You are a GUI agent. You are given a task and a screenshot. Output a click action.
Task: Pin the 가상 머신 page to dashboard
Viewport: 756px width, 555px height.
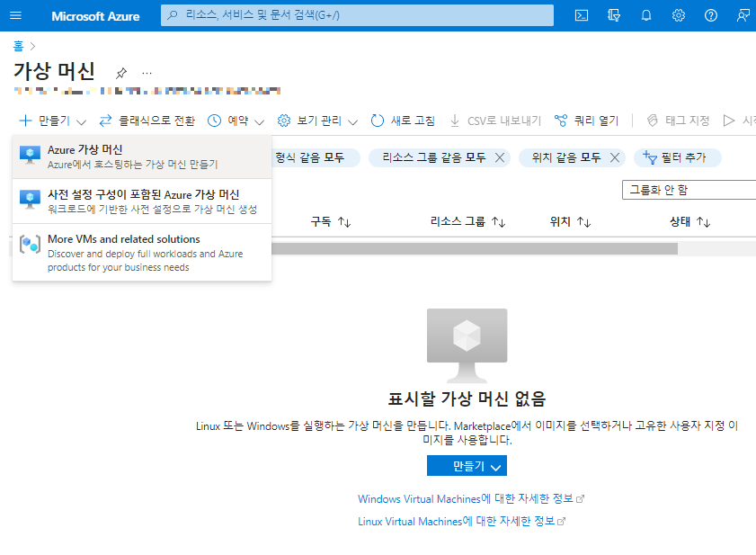pos(121,73)
